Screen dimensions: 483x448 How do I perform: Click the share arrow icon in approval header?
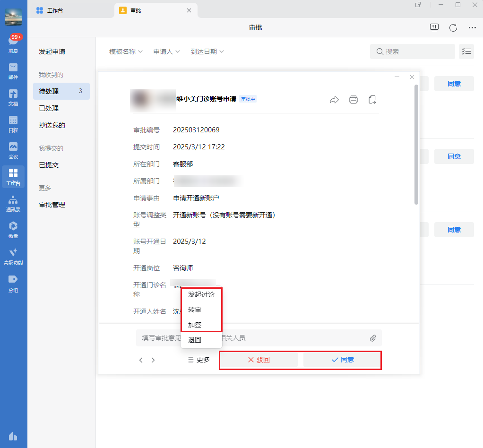pyautogui.click(x=334, y=99)
